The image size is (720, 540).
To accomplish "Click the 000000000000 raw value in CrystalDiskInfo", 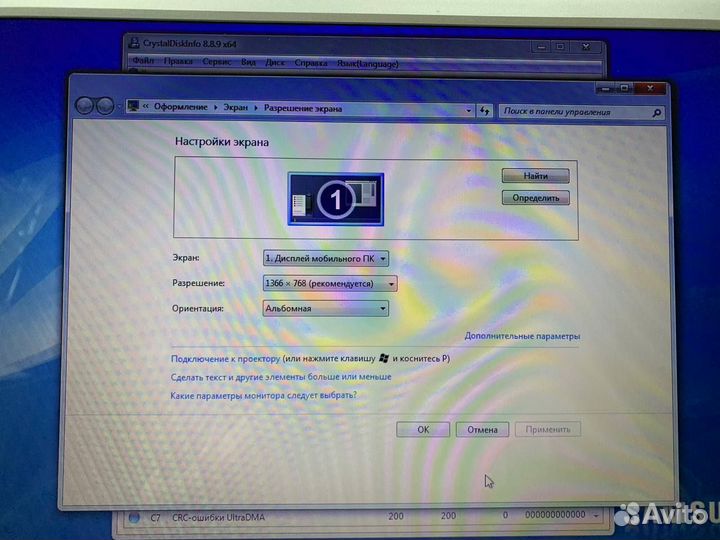I will coord(555,515).
